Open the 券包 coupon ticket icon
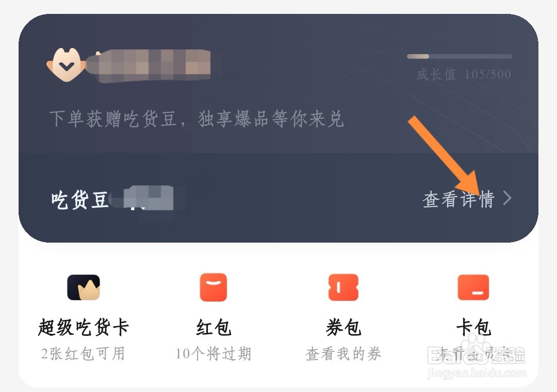Image resolution: width=557 pixels, height=392 pixels. pyautogui.click(x=343, y=287)
